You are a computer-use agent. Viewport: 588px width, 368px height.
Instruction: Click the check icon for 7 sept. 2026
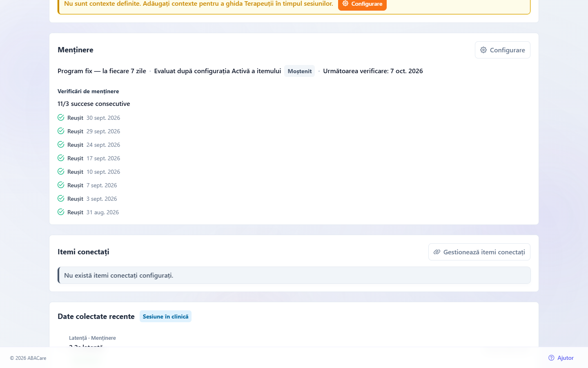(61, 185)
